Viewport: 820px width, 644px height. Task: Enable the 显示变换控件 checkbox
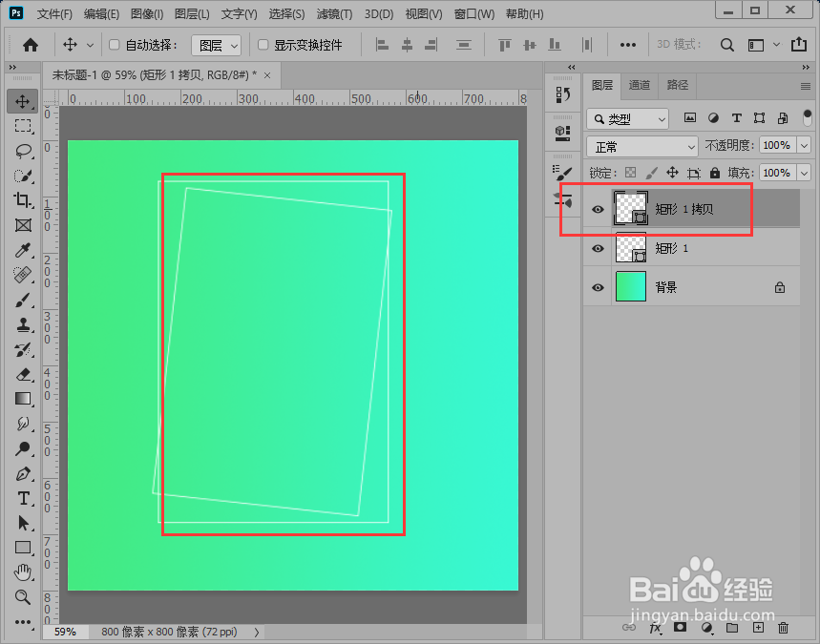pos(263,45)
